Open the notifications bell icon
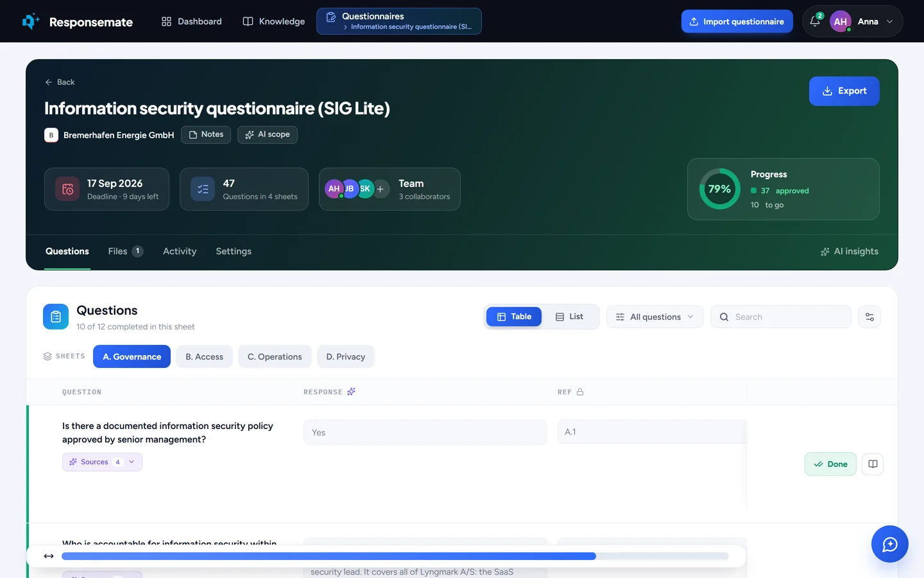 pyautogui.click(x=815, y=21)
